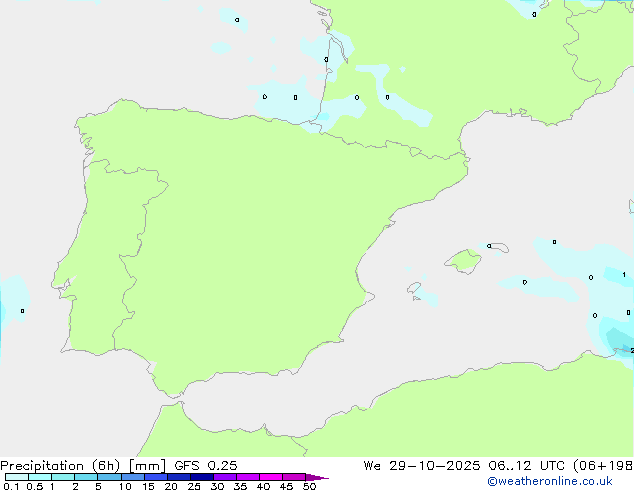The height and width of the screenshot is (490, 634).
Task: Click the 'Precipitation (6h)' title text
Action: point(60,466)
